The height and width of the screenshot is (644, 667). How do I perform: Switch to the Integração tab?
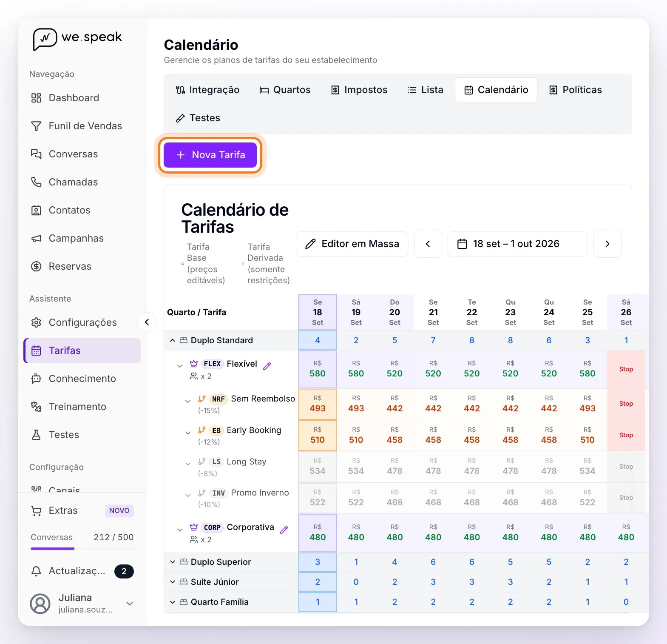(x=208, y=90)
